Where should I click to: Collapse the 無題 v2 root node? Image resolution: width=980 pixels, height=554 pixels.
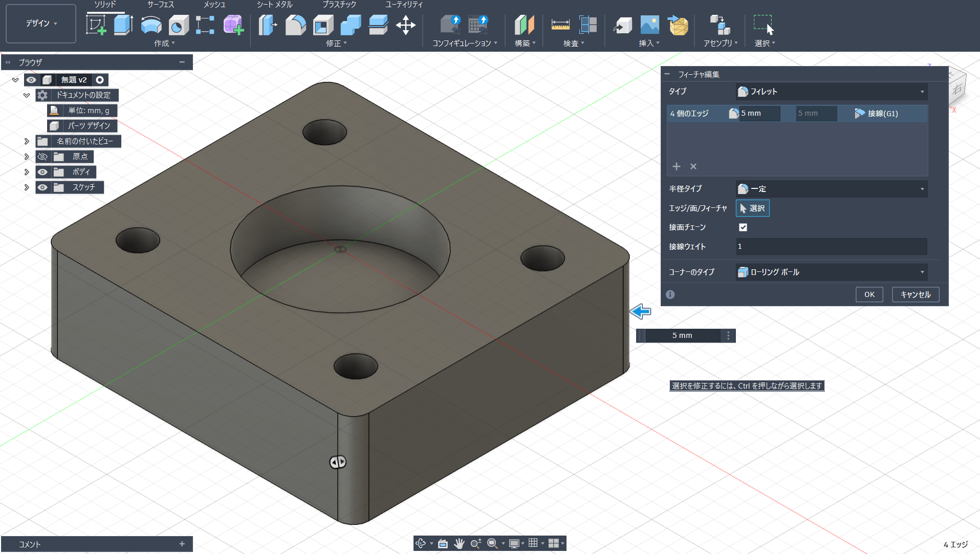click(15, 80)
